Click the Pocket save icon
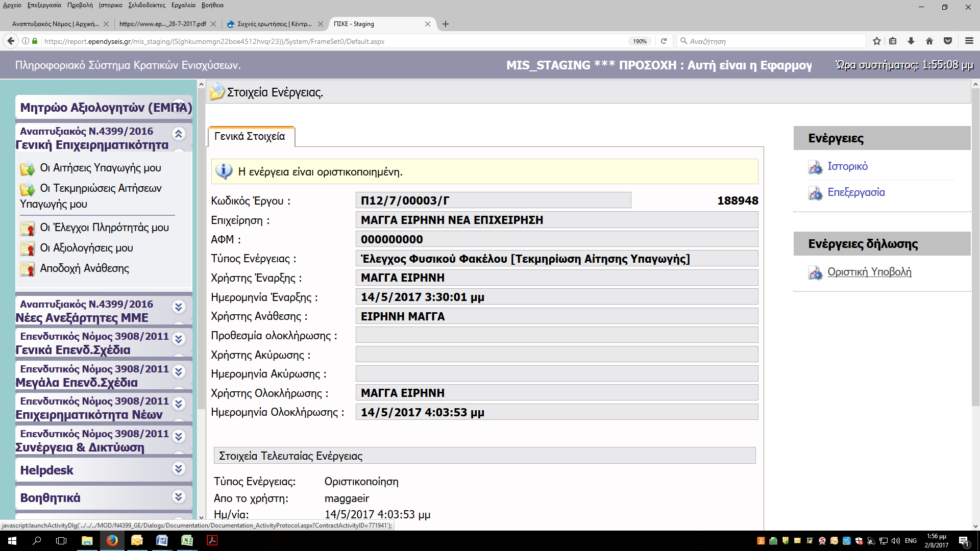 [x=948, y=41]
